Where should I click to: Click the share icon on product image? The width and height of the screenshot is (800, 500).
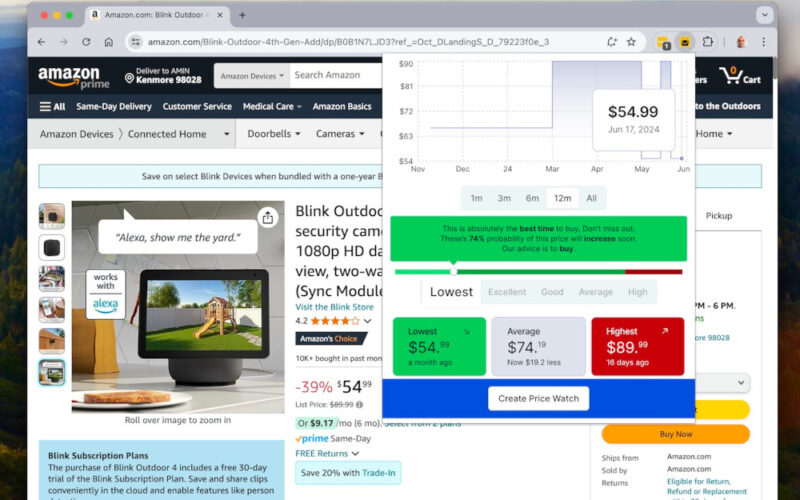(268, 218)
